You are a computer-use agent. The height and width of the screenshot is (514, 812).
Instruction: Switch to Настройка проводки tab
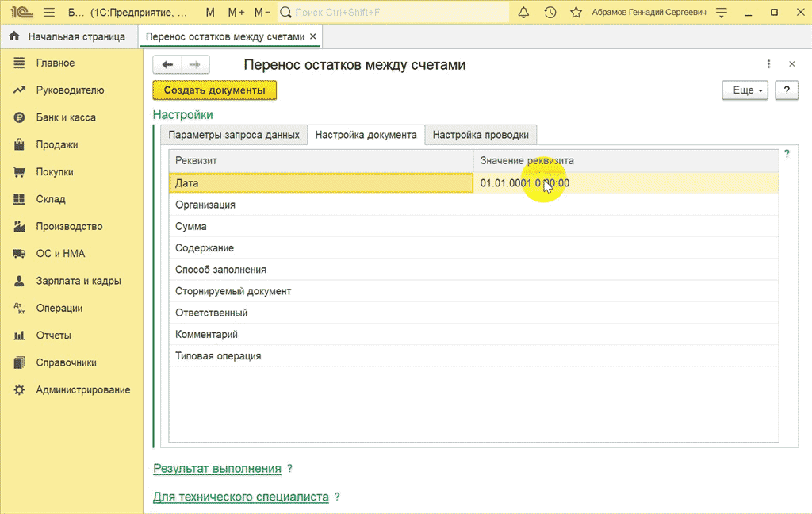(x=481, y=135)
